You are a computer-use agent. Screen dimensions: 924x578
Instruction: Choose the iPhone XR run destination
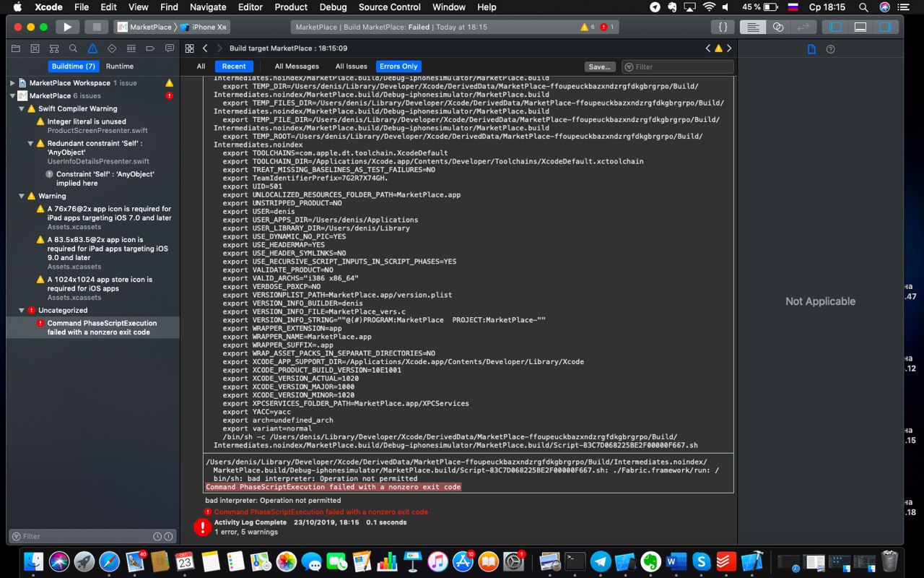pos(204,27)
